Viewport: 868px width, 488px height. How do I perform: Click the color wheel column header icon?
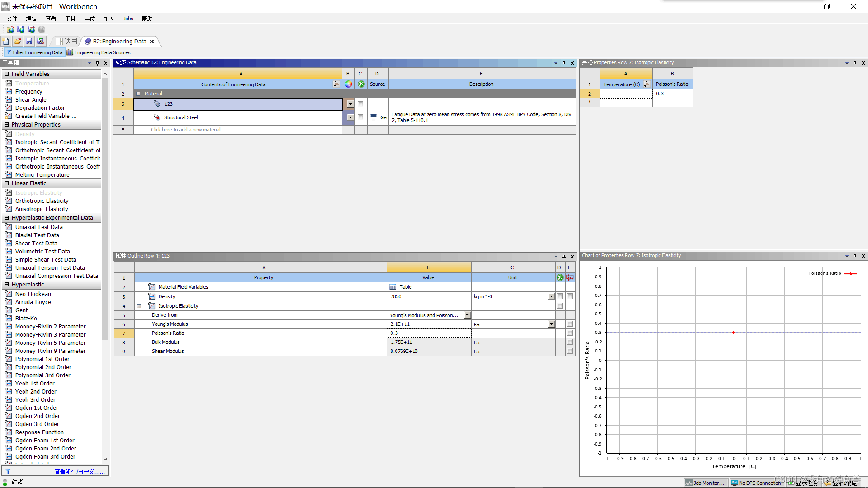[348, 84]
